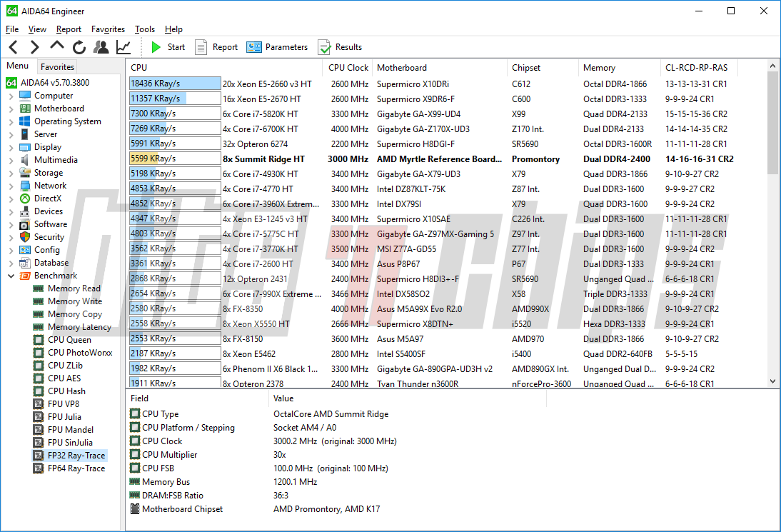The image size is (781, 532).
Task: Click the Forward navigation arrow
Action: point(34,47)
